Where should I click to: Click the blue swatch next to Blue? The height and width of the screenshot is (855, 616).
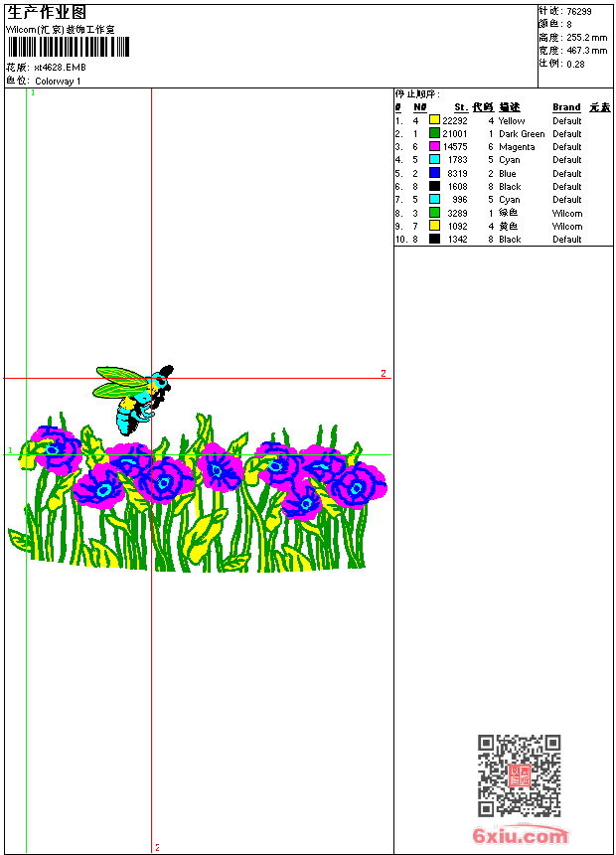click(x=434, y=173)
